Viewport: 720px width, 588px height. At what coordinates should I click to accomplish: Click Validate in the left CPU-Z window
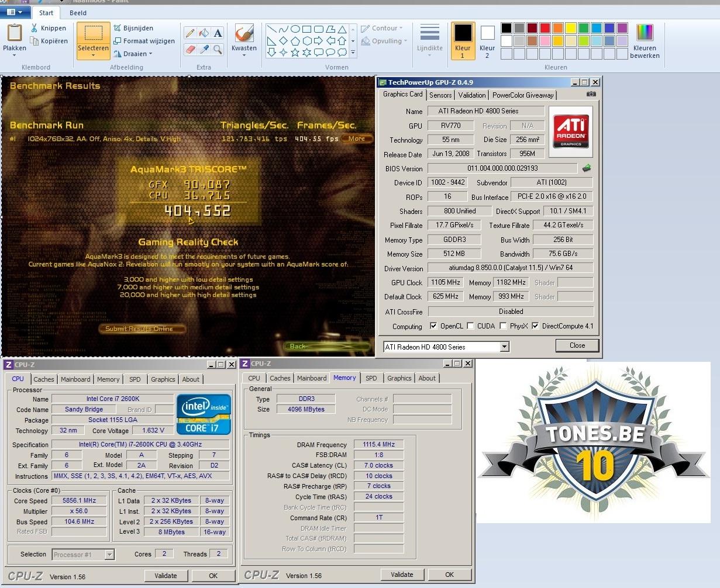tap(166, 576)
